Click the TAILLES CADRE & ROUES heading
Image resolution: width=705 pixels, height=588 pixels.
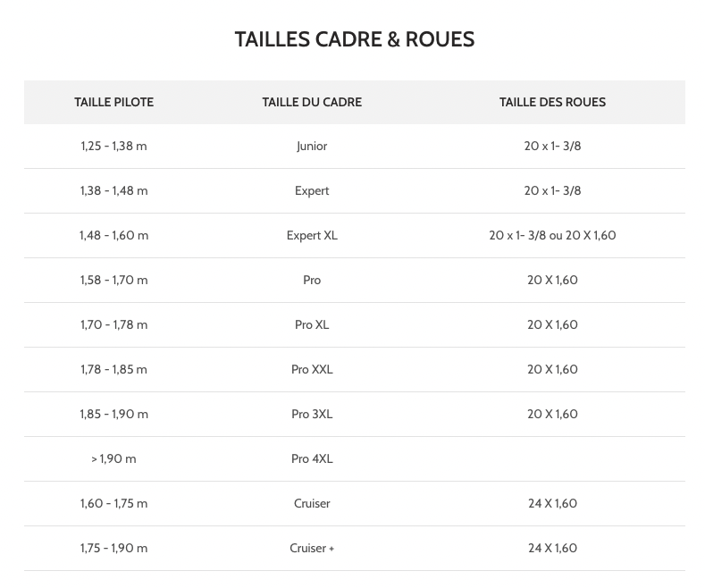coord(354,39)
